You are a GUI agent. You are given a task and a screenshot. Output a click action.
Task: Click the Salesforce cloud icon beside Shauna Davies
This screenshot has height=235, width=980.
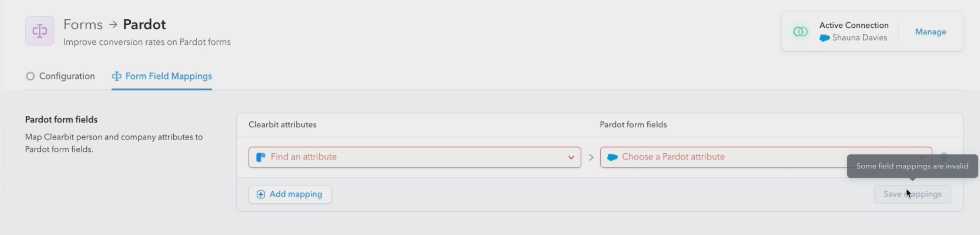pyautogui.click(x=824, y=38)
